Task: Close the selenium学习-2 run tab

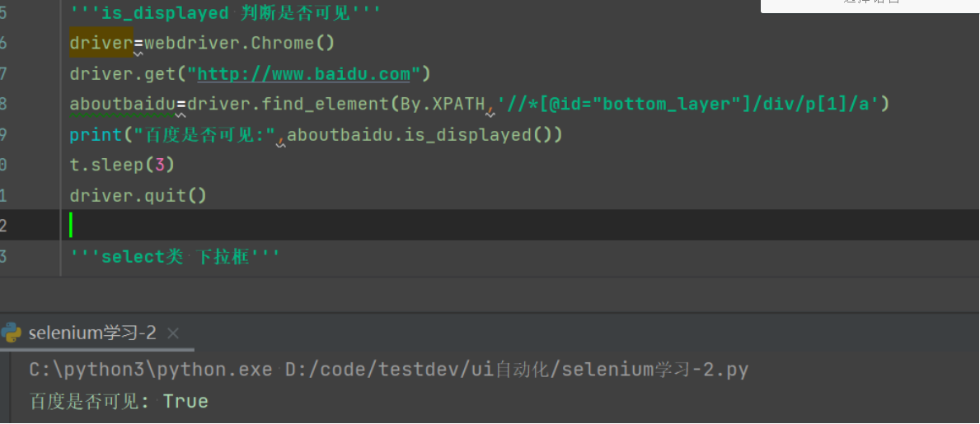Action: [172, 333]
